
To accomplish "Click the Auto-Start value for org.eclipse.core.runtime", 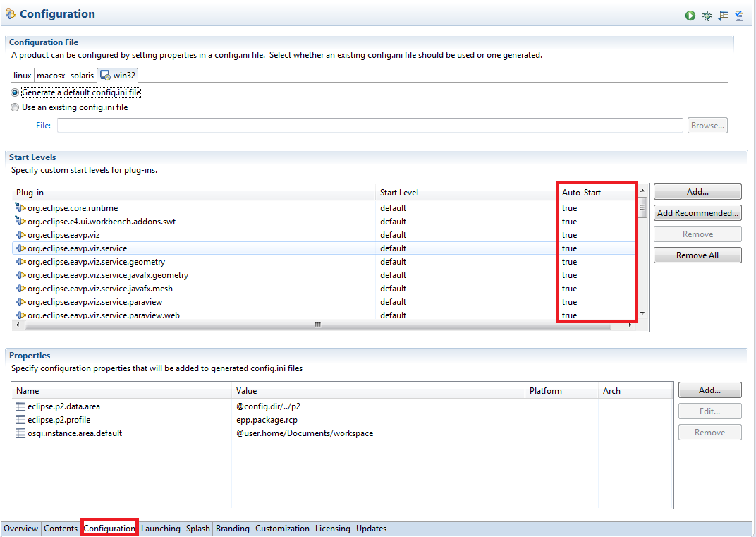I will pyautogui.click(x=569, y=208).
